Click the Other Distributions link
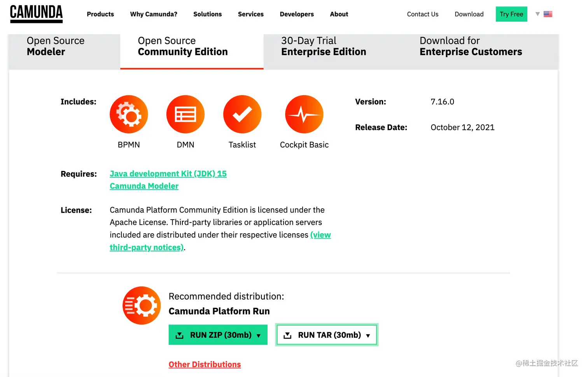 click(x=205, y=365)
